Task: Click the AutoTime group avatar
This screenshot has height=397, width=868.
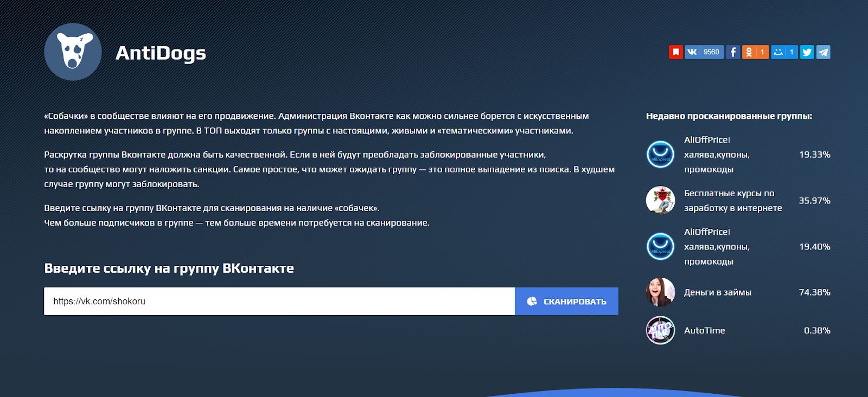Action: [660, 330]
